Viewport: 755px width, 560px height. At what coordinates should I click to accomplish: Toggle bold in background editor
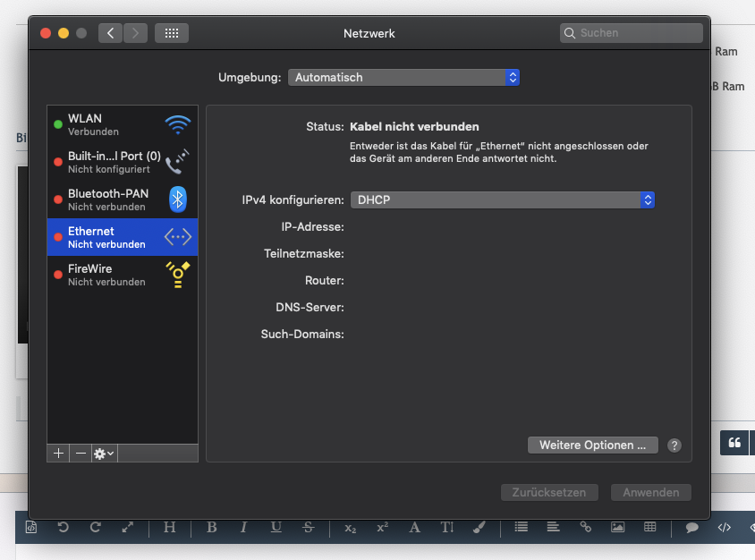[x=211, y=527]
